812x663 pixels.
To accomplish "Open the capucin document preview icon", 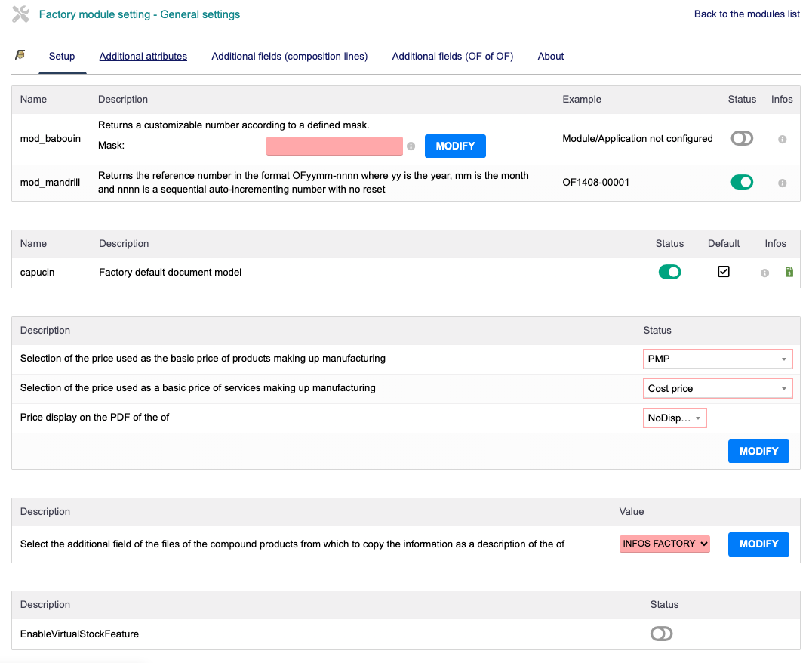I will coord(789,272).
